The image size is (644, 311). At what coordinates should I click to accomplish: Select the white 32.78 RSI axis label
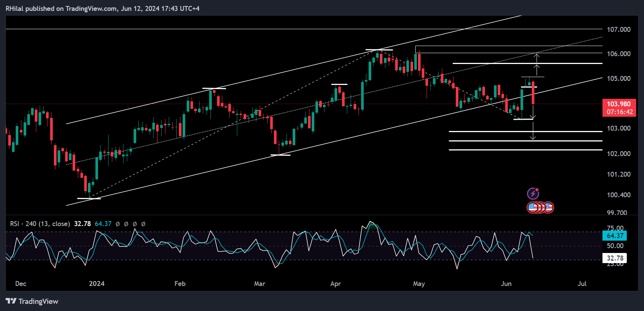point(615,258)
